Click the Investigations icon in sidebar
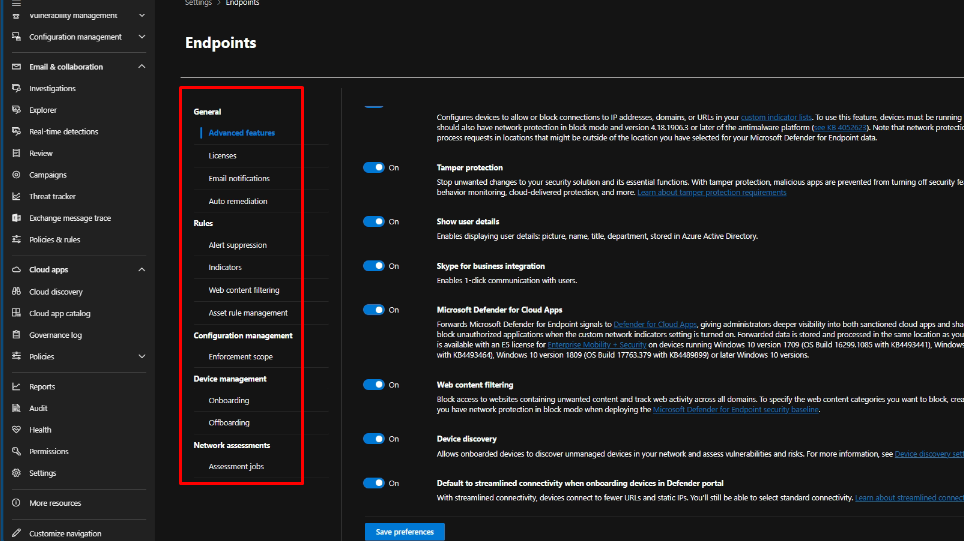Screen dimensions: 964x541 (17, 89)
